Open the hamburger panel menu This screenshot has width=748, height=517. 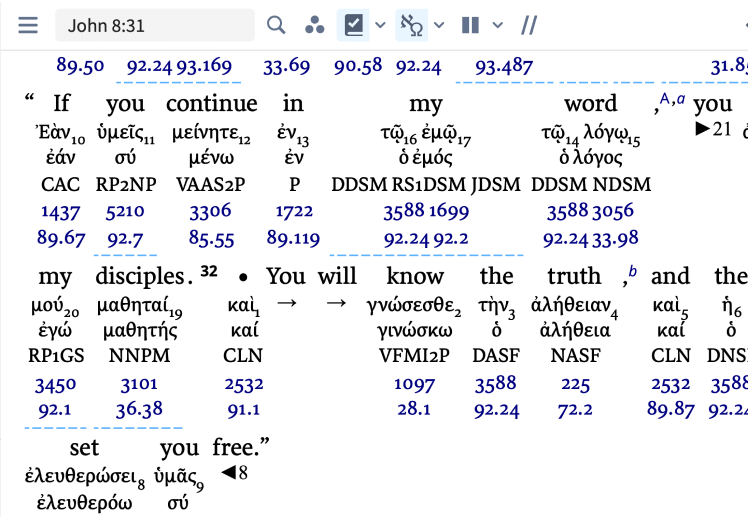point(28,25)
